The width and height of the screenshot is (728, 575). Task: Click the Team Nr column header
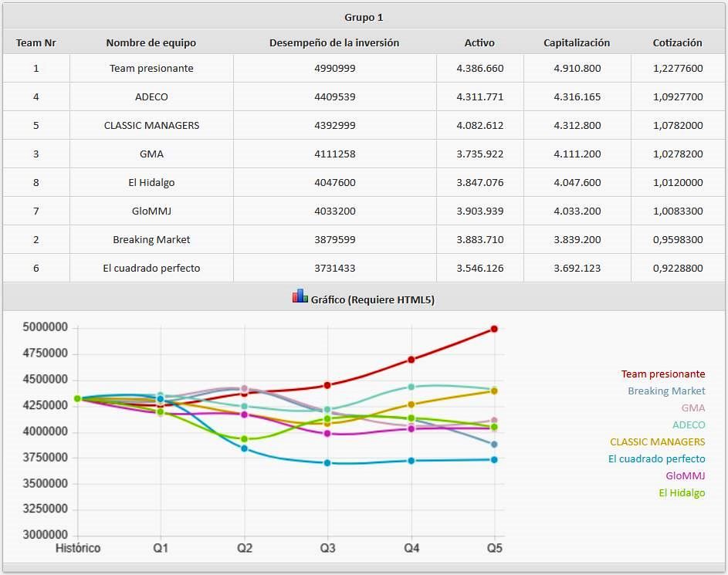tap(36, 42)
